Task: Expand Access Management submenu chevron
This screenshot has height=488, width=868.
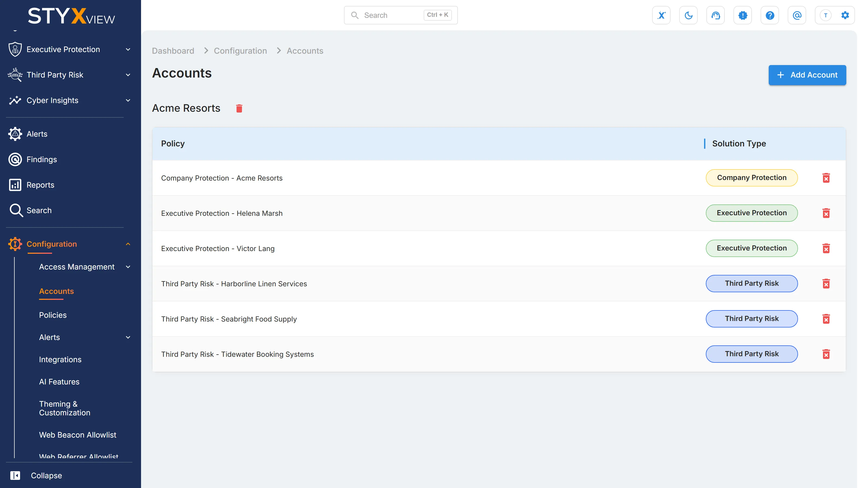Action: click(128, 267)
